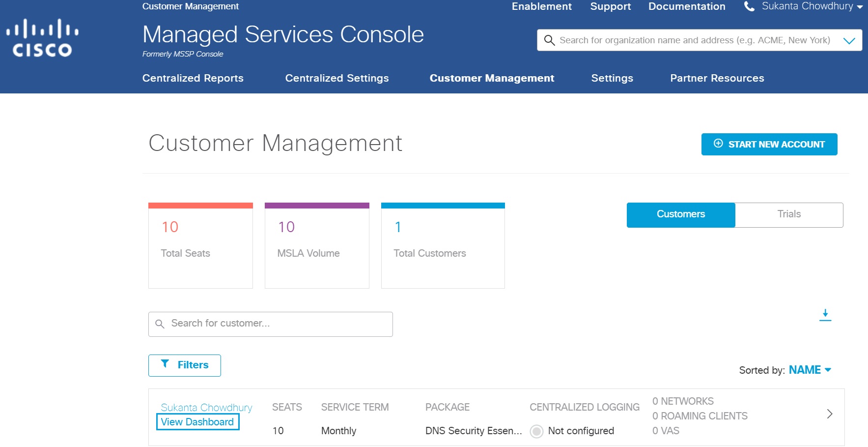
Task: Open Centralized Settings in navigation
Action: (336, 78)
